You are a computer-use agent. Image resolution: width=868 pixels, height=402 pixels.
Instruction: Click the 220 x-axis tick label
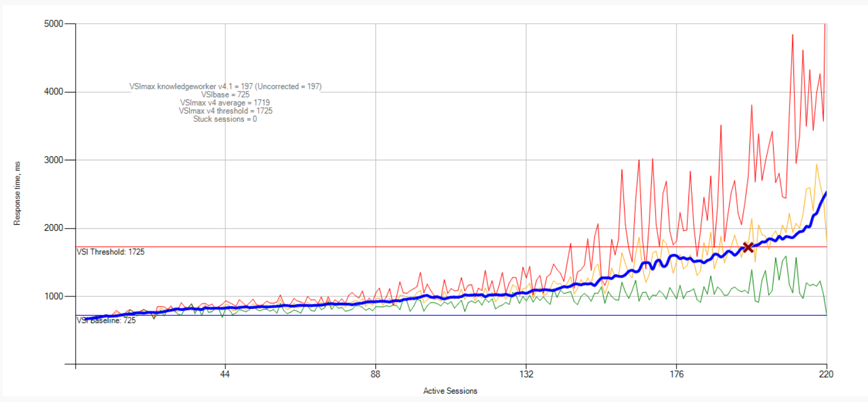point(826,374)
